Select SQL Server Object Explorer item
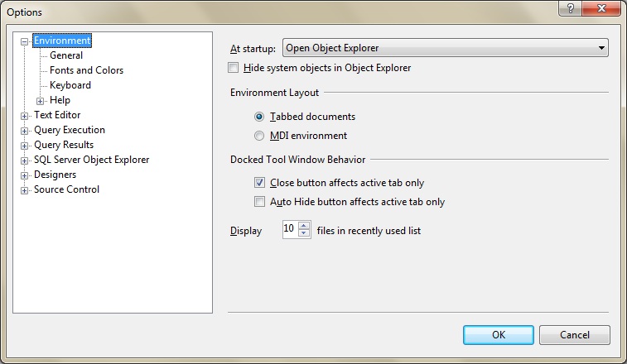This screenshot has width=627, height=364. (x=91, y=160)
